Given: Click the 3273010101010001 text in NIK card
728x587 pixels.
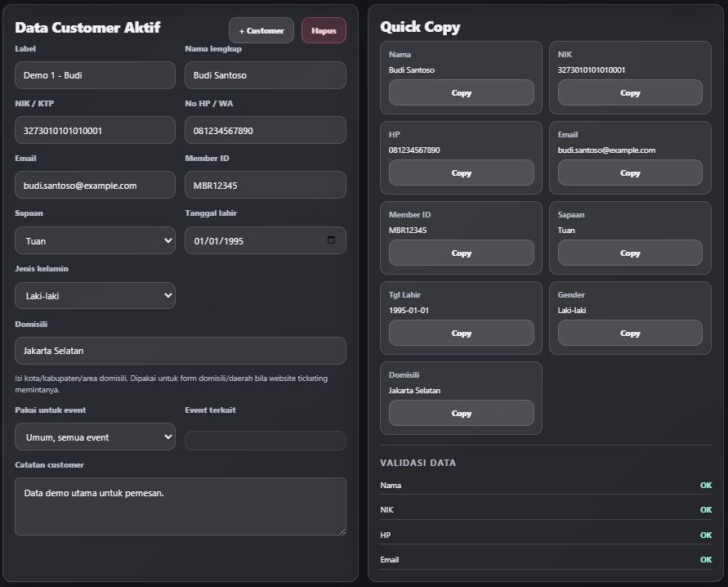Looking at the screenshot, I should pos(591,69).
